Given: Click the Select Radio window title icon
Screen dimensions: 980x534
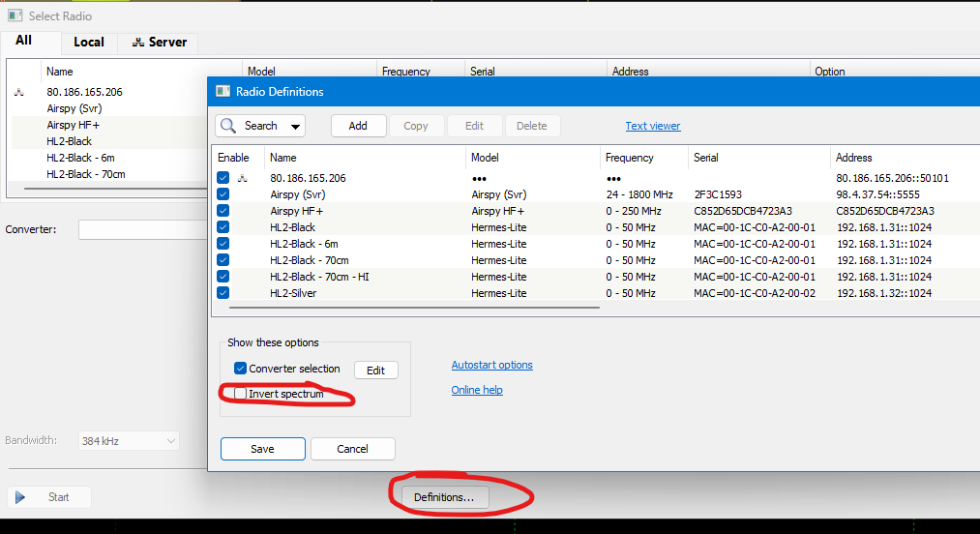Looking at the screenshot, I should [15, 15].
